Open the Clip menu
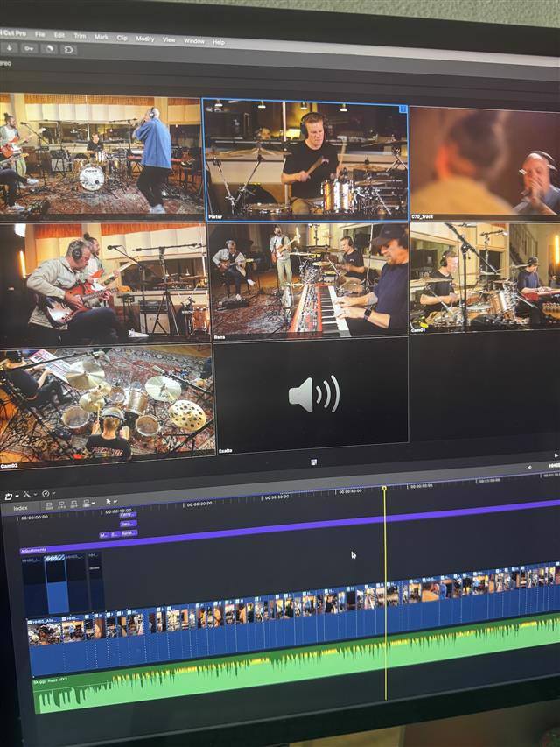 coord(122,38)
